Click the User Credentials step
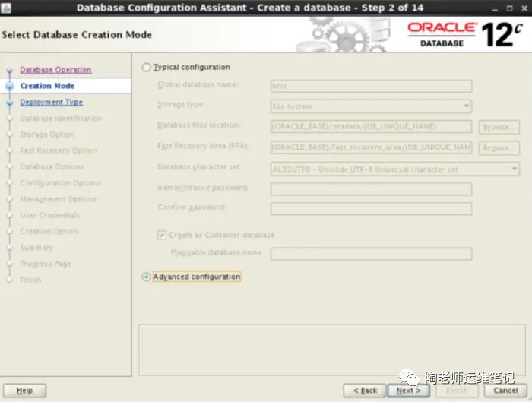This screenshot has width=532, height=402. pos(49,215)
